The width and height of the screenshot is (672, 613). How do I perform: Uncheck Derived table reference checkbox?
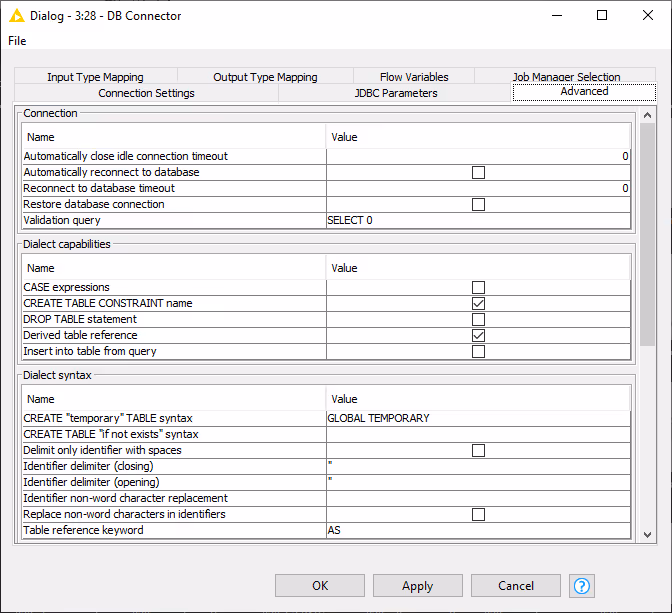pyautogui.click(x=478, y=335)
